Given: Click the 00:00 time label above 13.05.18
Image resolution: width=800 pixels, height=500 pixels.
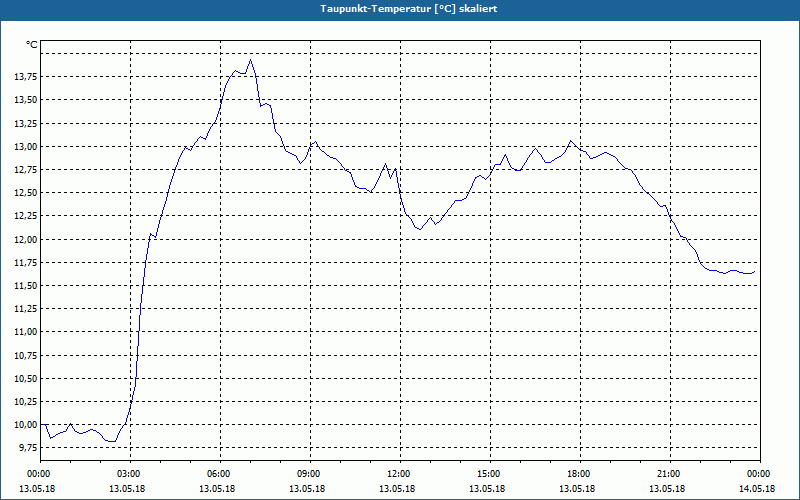Looking at the screenshot, I should 41,474.
